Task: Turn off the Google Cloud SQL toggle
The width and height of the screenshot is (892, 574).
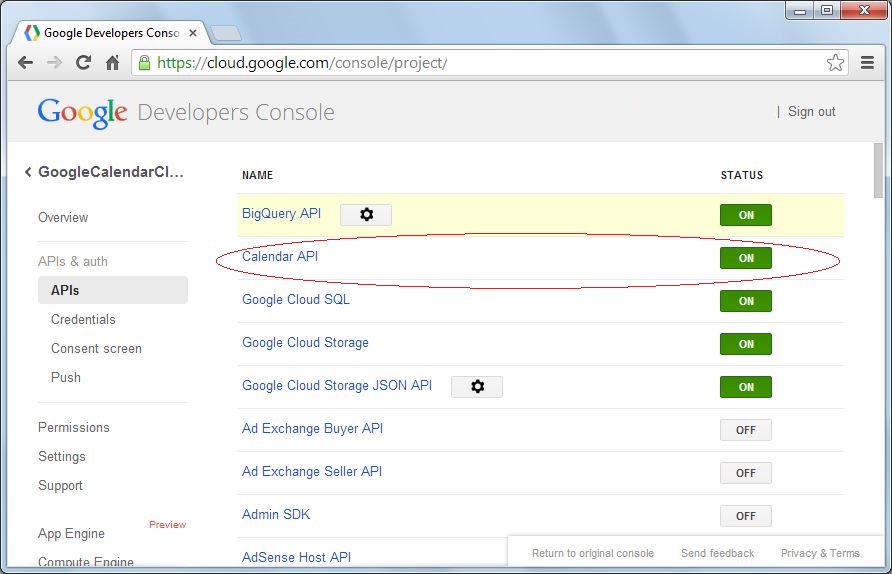Action: 746,301
